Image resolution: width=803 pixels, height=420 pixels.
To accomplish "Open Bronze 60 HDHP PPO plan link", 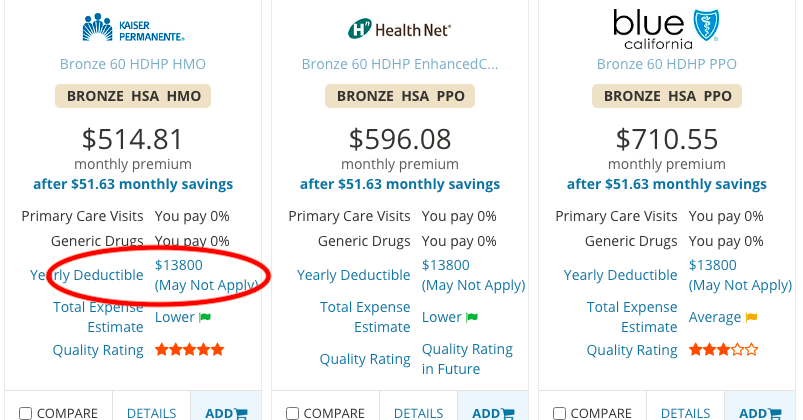I will pos(666,64).
